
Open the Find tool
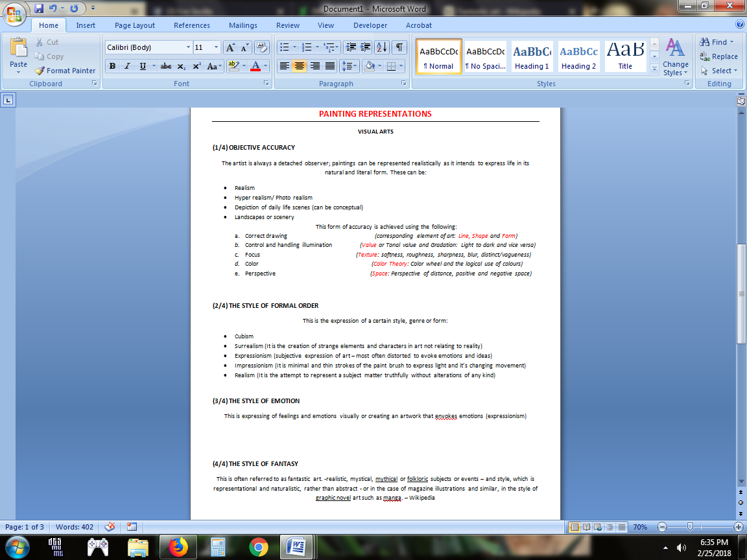click(717, 42)
